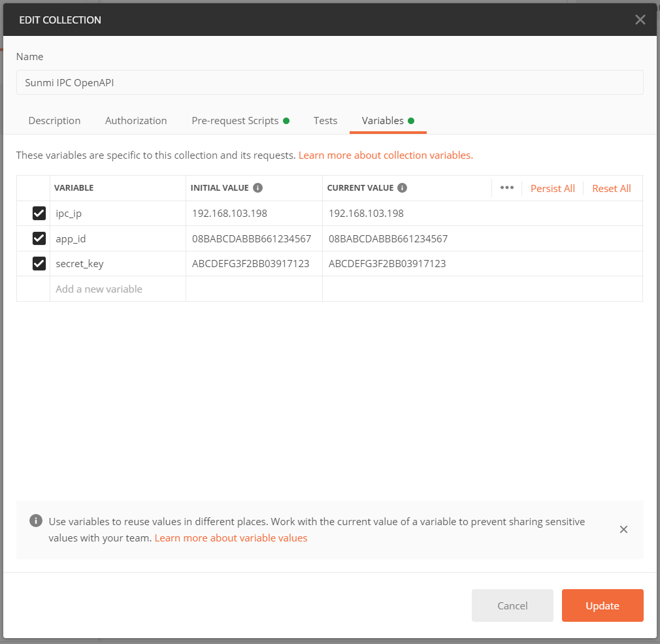Switch to the Description tab
This screenshot has width=660, height=644.
pyautogui.click(x=54, y=121)
